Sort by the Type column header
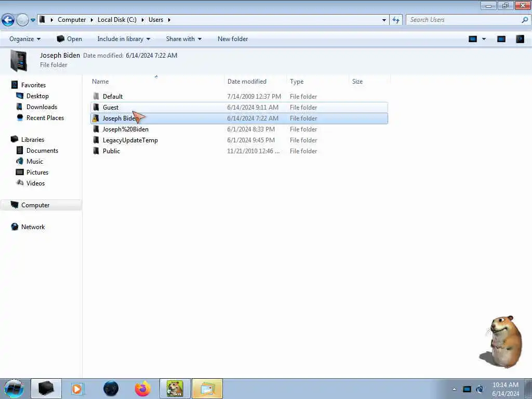This screenshot has height=399, width=532. [297, 82]
